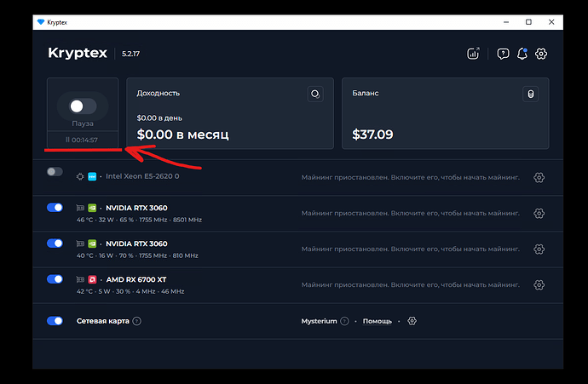The image size is (588, 384).
Task: Open the notifications bell
Action: coord(522,54)
